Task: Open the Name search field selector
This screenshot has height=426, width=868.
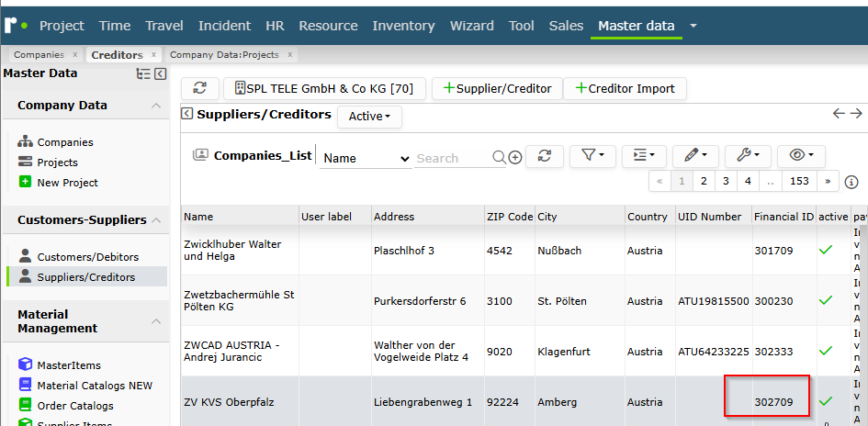Action: coord(366,158)
